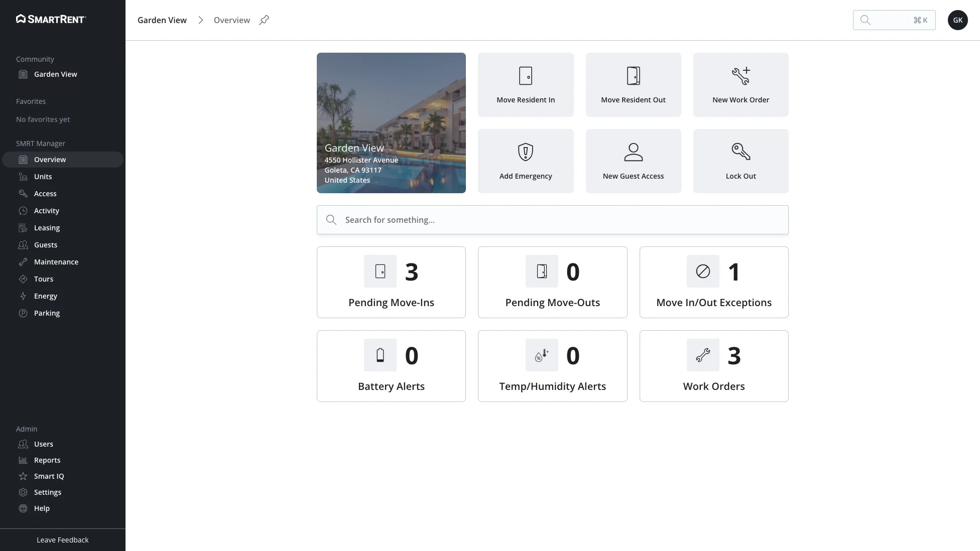The image size is (980, 551).
Task: Open the Maintenance section
Action: coord(63,262)
